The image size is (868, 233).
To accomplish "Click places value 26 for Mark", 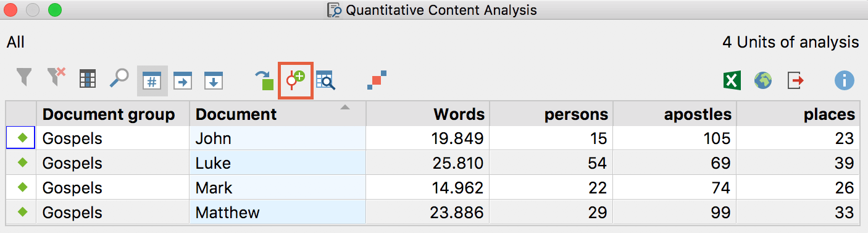I will click(x=845, y=188).
